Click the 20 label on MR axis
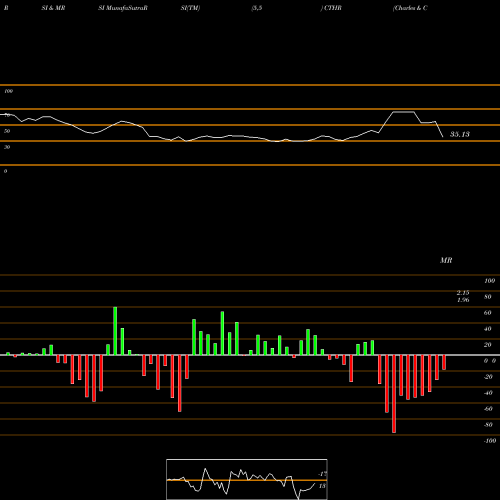The height and width of the screenshot is (500, 500). (488, 345)
